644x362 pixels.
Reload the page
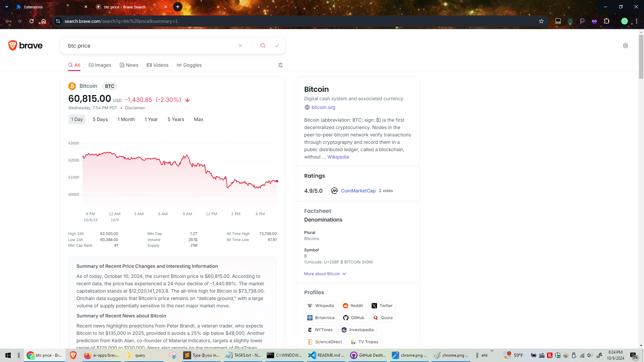pyautogui.click(x=32, y=21)
